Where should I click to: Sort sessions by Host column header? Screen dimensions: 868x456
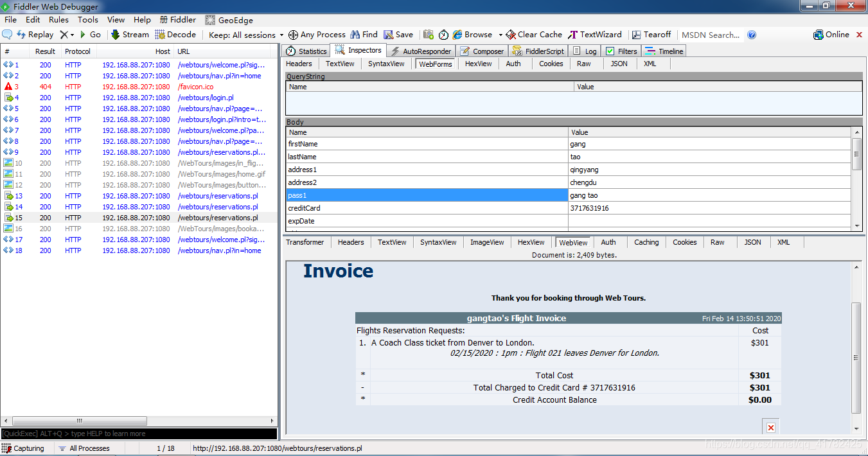[x=136, y=51]
